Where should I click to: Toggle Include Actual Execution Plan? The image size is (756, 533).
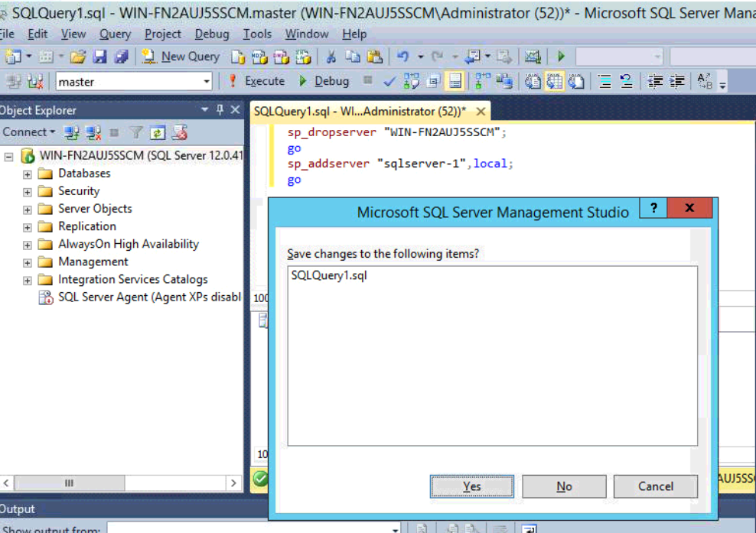482,82
